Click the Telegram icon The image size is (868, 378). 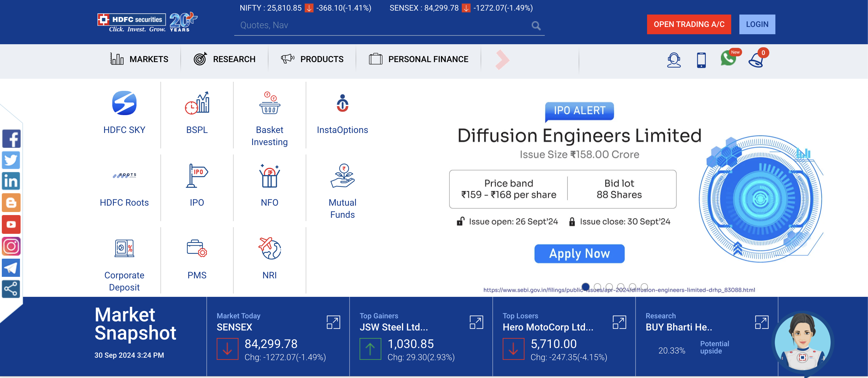tap(11, 268)
